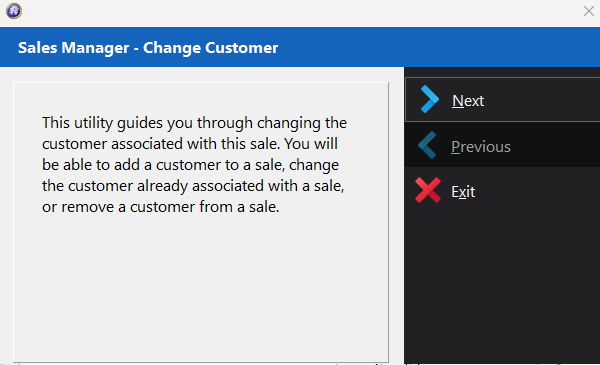Click the utility description paragraph
Screen dimensions: 600x365
194,165
